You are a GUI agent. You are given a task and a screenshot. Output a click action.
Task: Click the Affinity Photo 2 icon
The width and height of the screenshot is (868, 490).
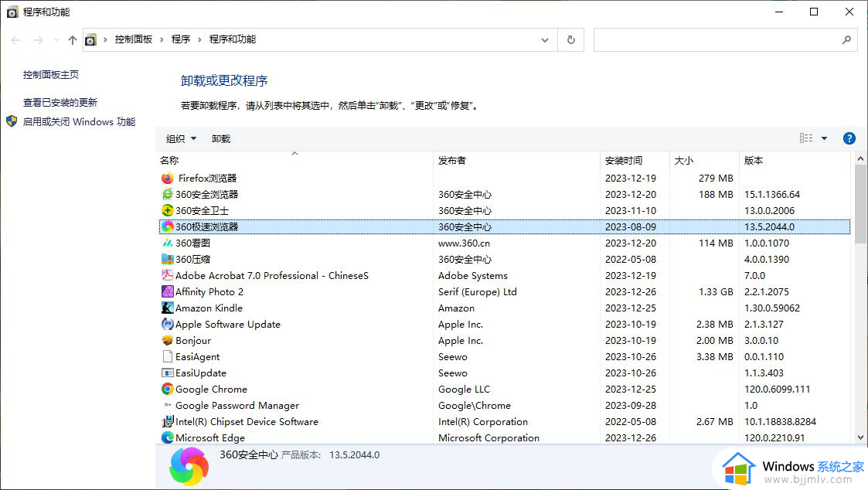click(167, 292)
